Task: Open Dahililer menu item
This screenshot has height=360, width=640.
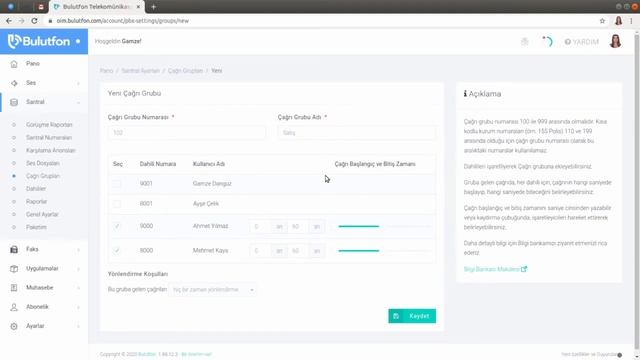Action: pyautogui.click(x=36, y=189)
